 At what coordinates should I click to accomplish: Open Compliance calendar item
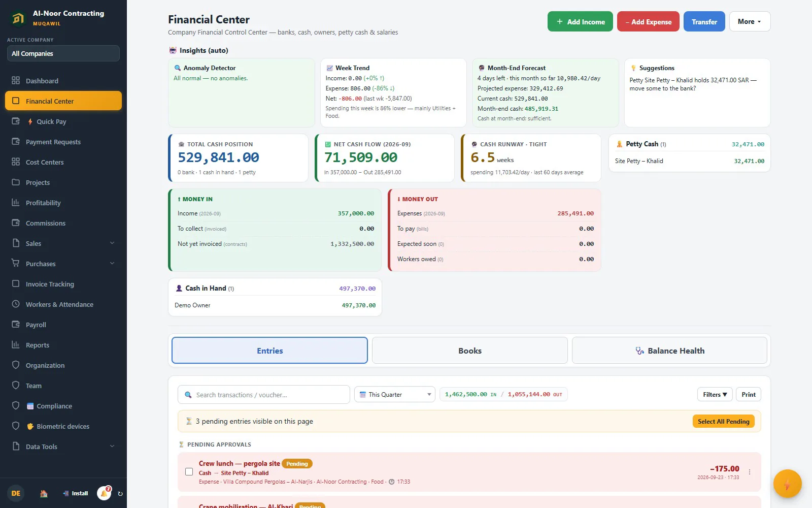tap(63, 406)
